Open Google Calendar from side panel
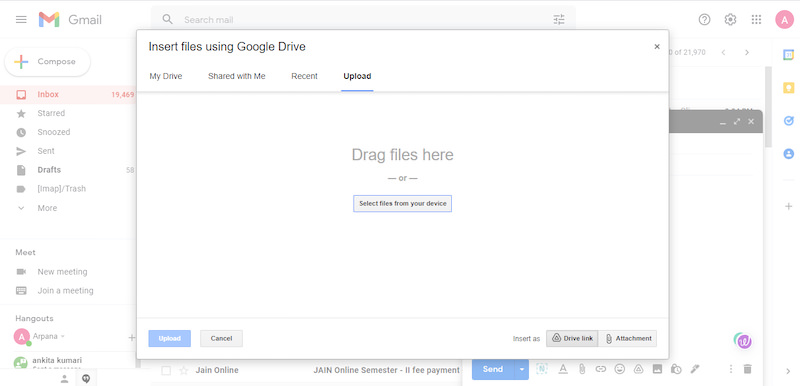The width and height of the screenshot is (800, 386). (x=788, y=55)
